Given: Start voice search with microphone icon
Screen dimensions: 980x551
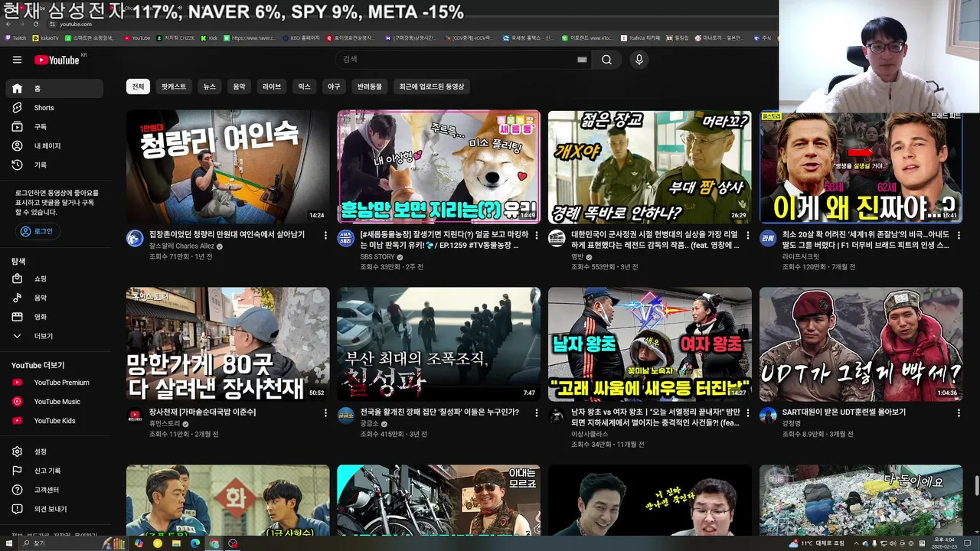Looking at the screenshot, I should click(x=639, y=60).
